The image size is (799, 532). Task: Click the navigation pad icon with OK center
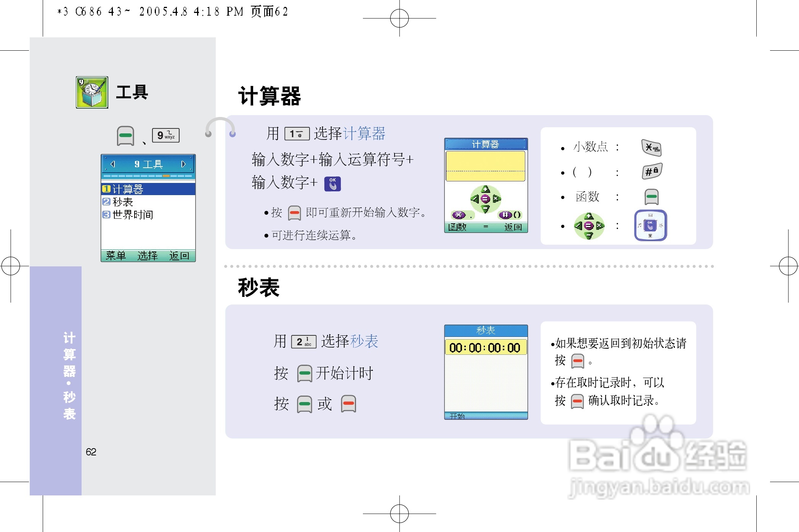coord(650,225)
